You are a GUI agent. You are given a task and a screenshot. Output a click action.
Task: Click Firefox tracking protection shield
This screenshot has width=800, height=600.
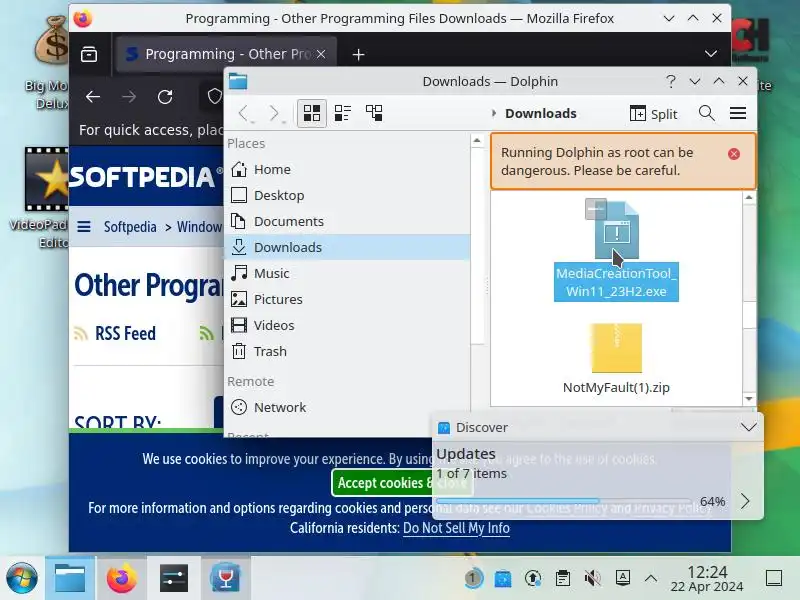(x=215, y=96)
